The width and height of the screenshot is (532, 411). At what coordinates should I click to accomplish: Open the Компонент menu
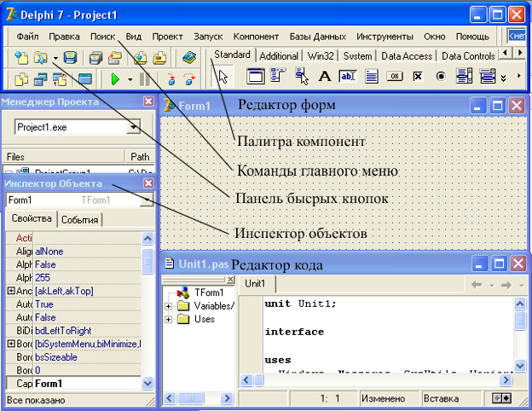255,37
